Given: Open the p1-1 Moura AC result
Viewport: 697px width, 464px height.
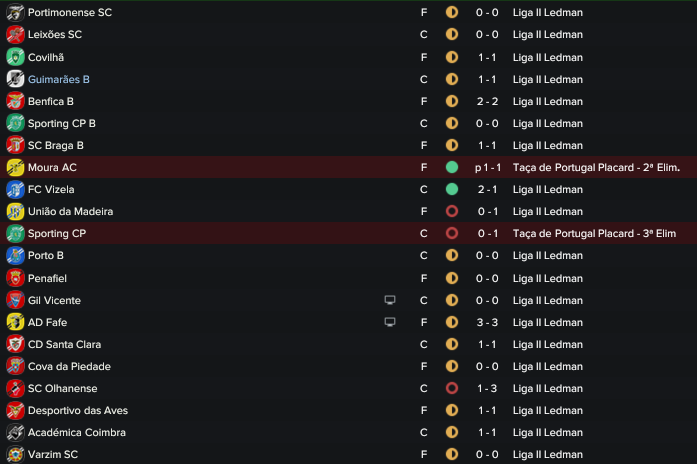Looking at the screenshot, I should coord(488,168).
